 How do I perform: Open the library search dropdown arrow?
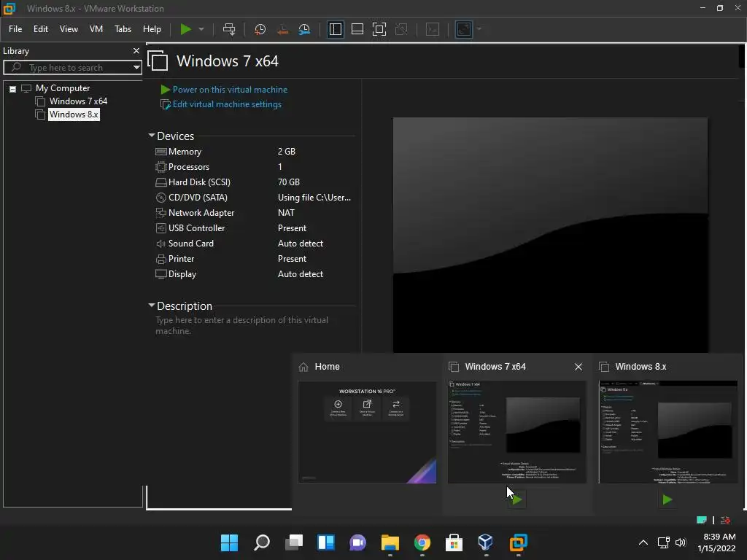[136, 68]
